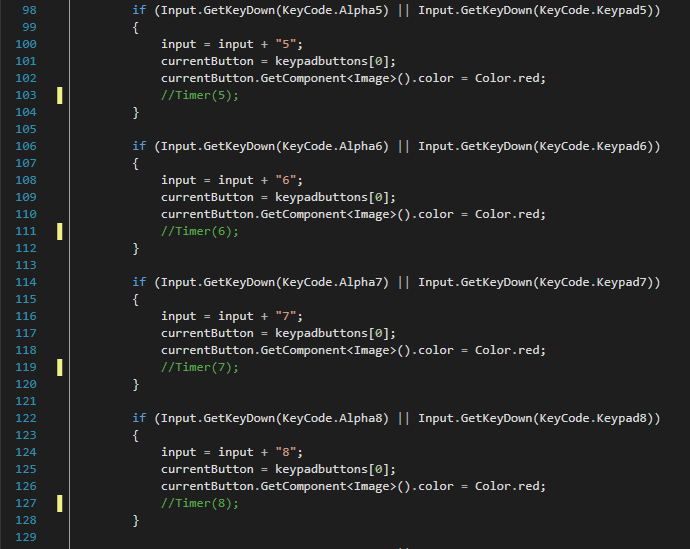690x549 pixels.
Task: Click the if keyword on line 106
Action: click(139, 146)
